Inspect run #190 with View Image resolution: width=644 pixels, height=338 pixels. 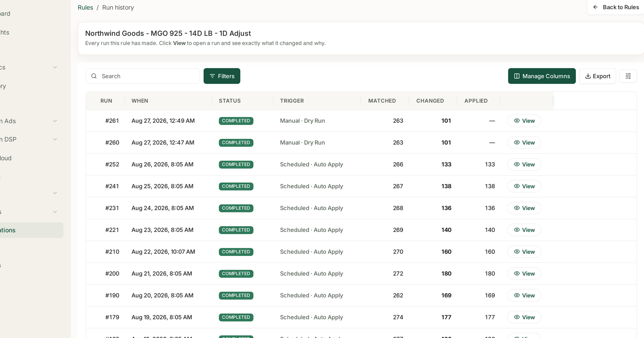[x=524, y=295]
